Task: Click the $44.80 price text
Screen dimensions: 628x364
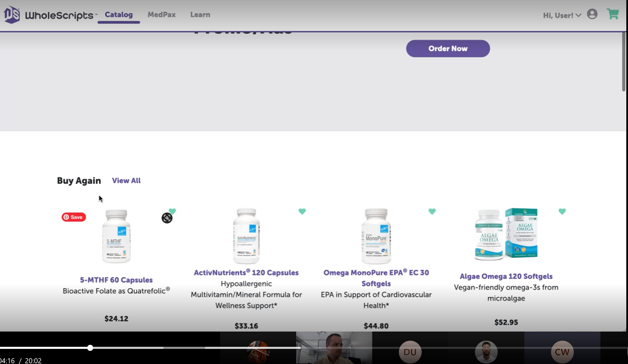Action: pyautogui.click(x=376, y=326)
